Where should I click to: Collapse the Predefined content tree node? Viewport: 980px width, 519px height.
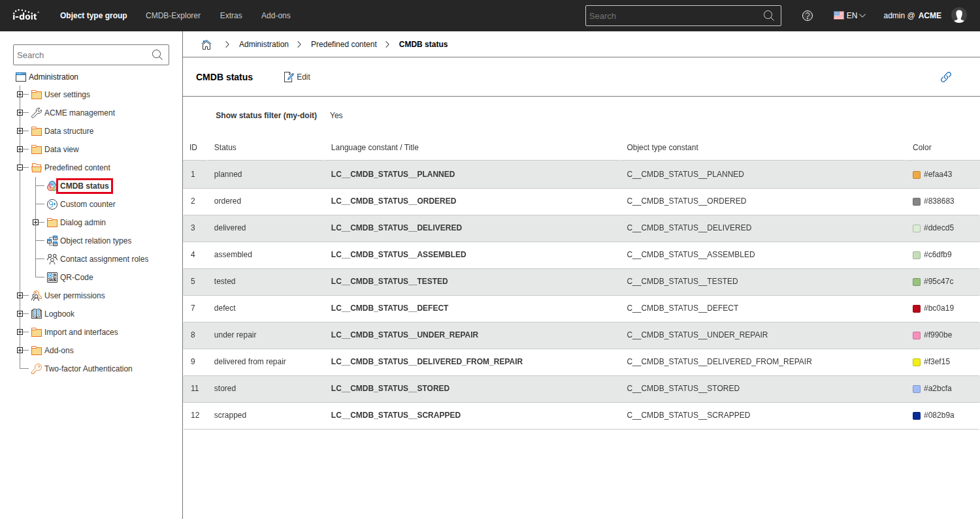(x=20, y=168)
